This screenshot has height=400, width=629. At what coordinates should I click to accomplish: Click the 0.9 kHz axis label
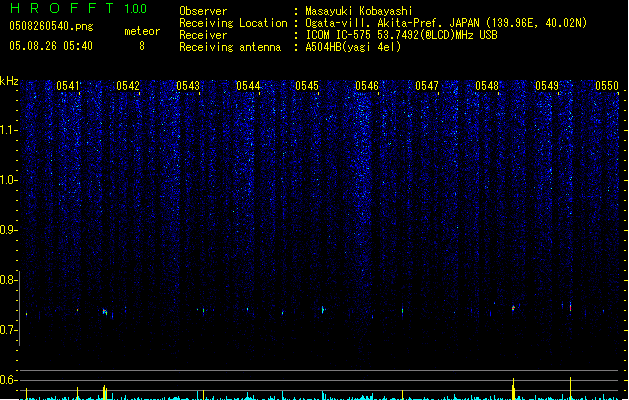click(x=8, y=230)
